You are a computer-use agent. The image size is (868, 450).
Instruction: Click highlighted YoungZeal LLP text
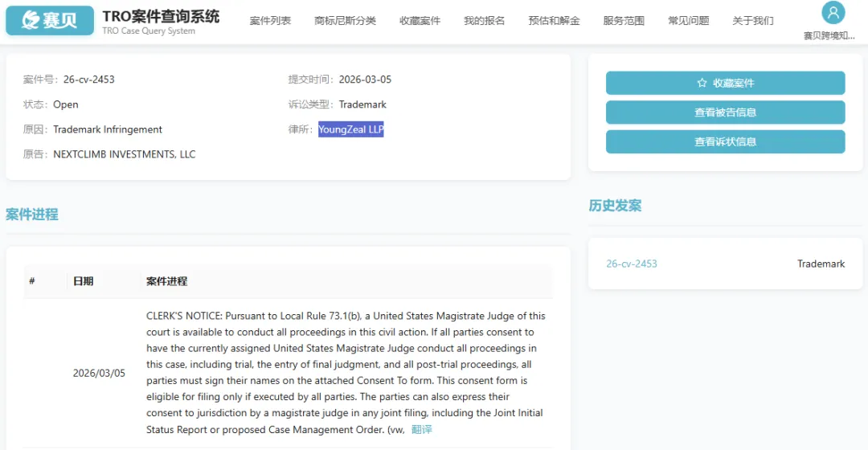(x=351, y=129)
